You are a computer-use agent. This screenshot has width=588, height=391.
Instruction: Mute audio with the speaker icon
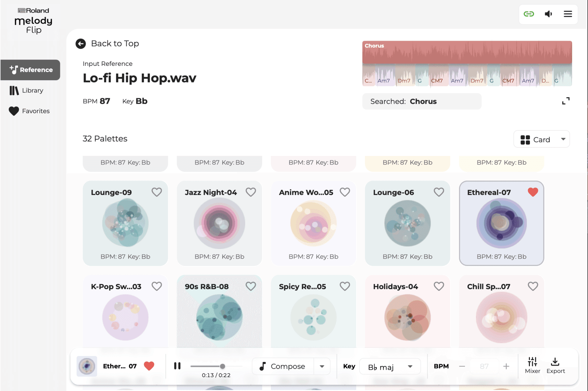548,14
